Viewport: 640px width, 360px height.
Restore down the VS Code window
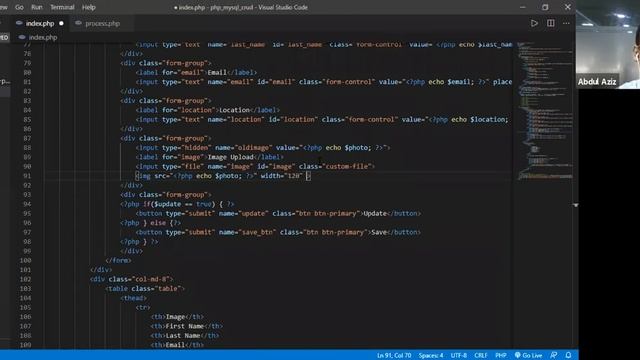point(545,7)
